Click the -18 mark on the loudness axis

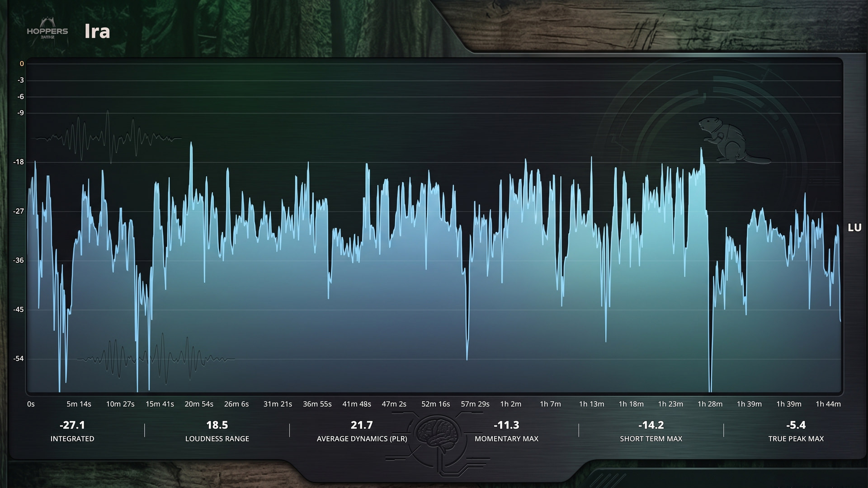click(19, 162)
